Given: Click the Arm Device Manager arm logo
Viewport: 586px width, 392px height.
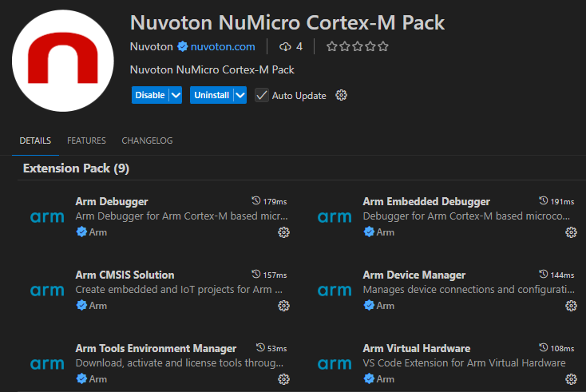Looking at the screenshot, I should pos(335,291).
